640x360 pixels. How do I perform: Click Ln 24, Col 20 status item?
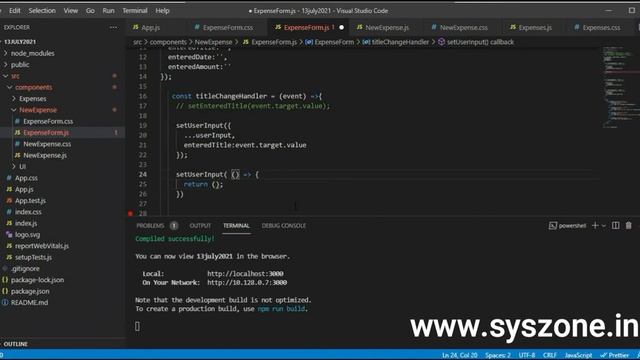pos(460,356)
